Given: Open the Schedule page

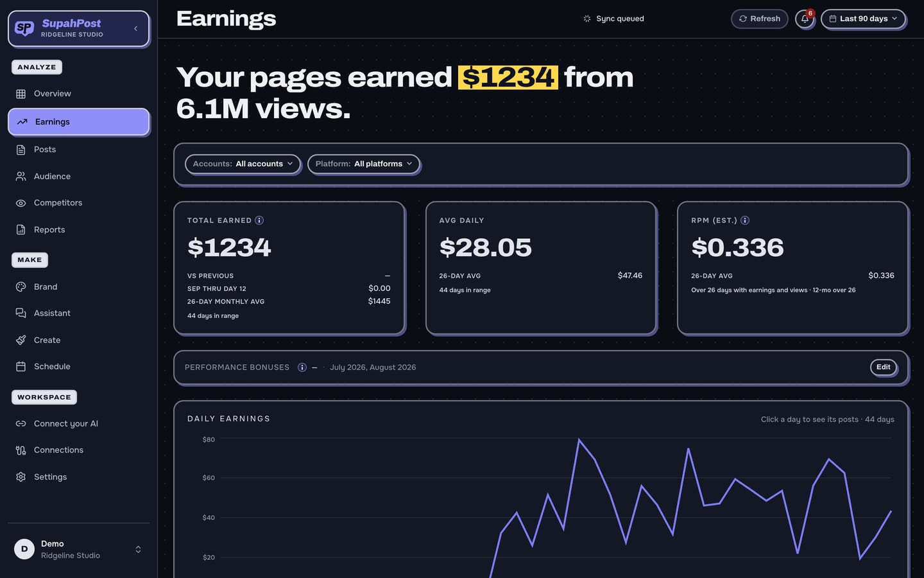Looking at the screenshot, I should (x=79, y=367).
